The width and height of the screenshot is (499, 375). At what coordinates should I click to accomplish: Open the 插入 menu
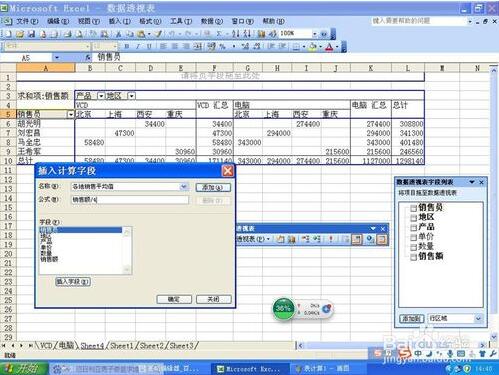pos(120,21)
